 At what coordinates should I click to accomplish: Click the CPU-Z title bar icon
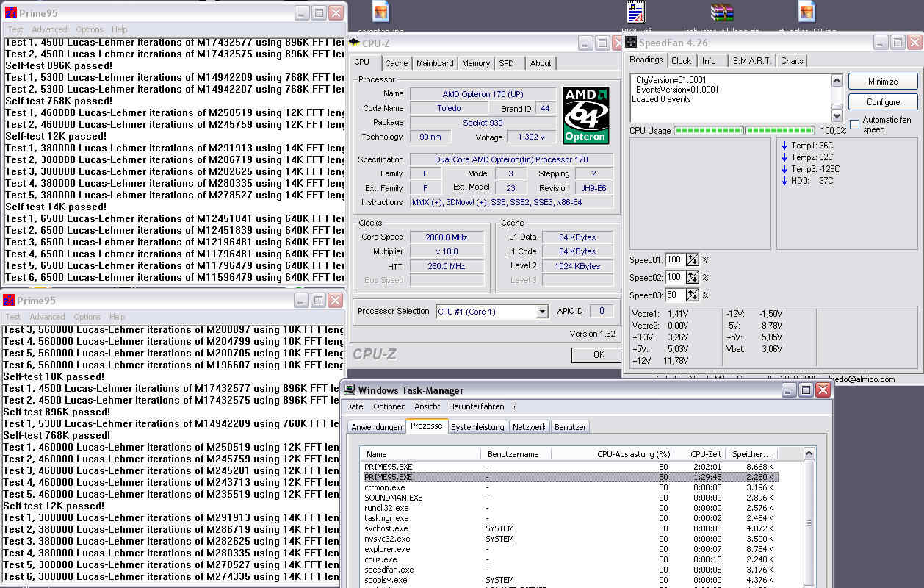[x=354, y=43]
